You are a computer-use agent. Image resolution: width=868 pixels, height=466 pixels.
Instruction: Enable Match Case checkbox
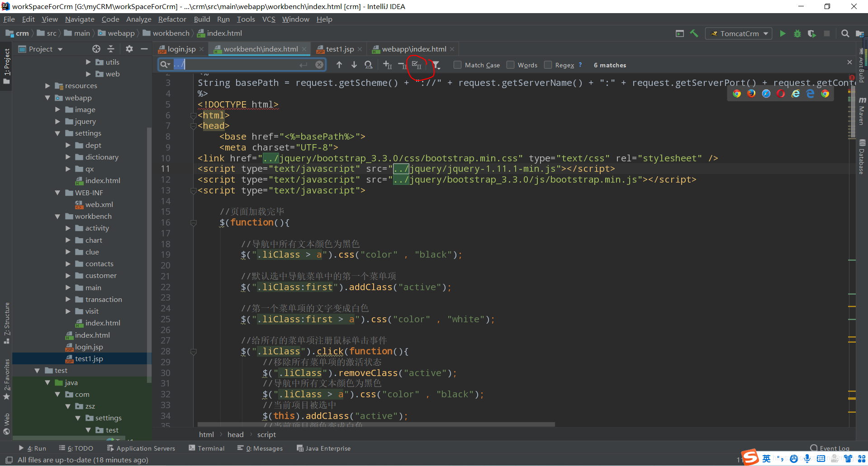[x=458, y=65]
